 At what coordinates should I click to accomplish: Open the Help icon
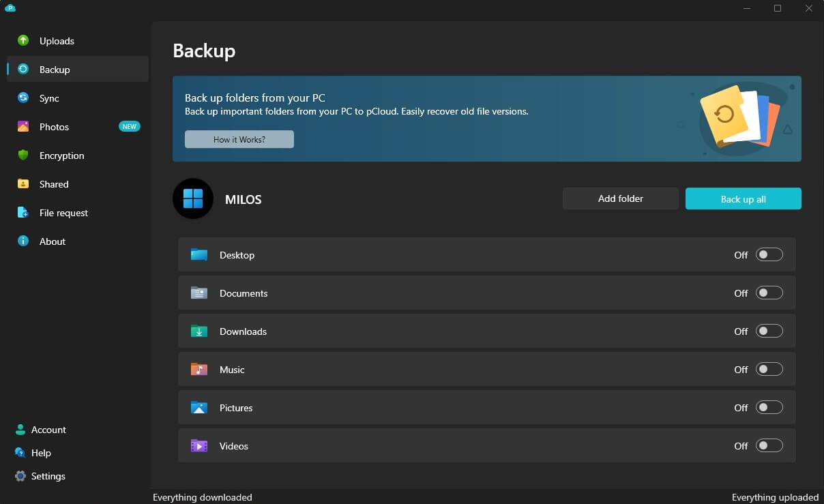19,453
